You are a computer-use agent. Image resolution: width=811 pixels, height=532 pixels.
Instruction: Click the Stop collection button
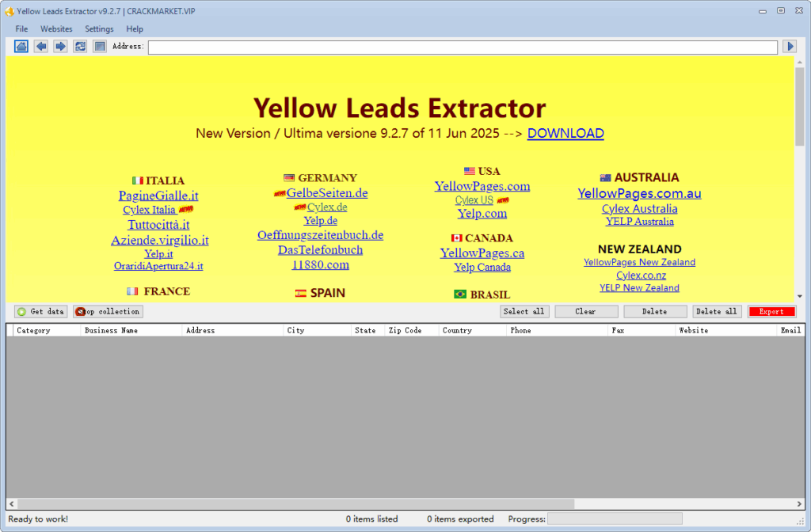108,311
